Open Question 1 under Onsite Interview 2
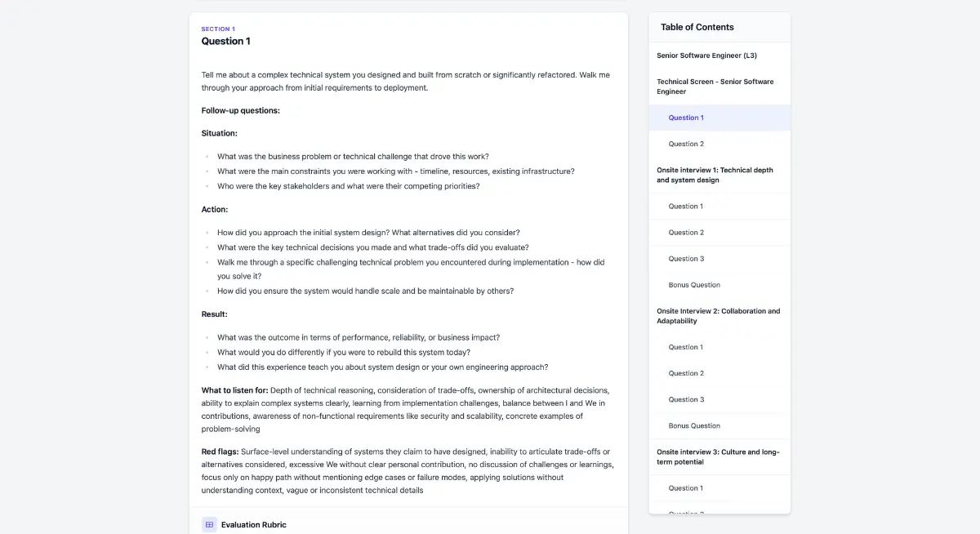 click(x=719, y=347)
